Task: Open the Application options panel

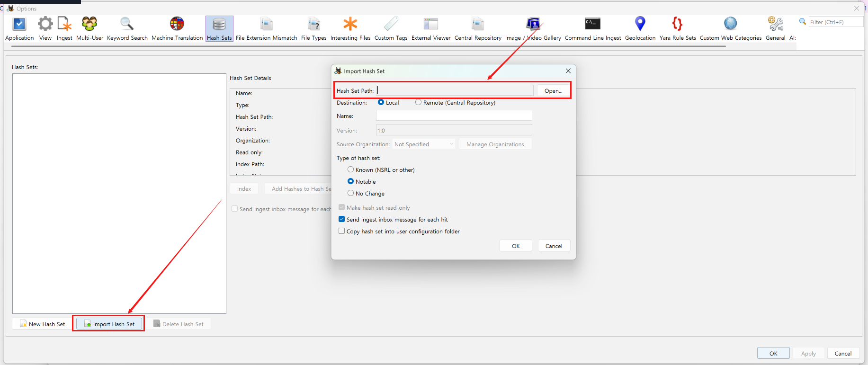Action: (19, 29)
